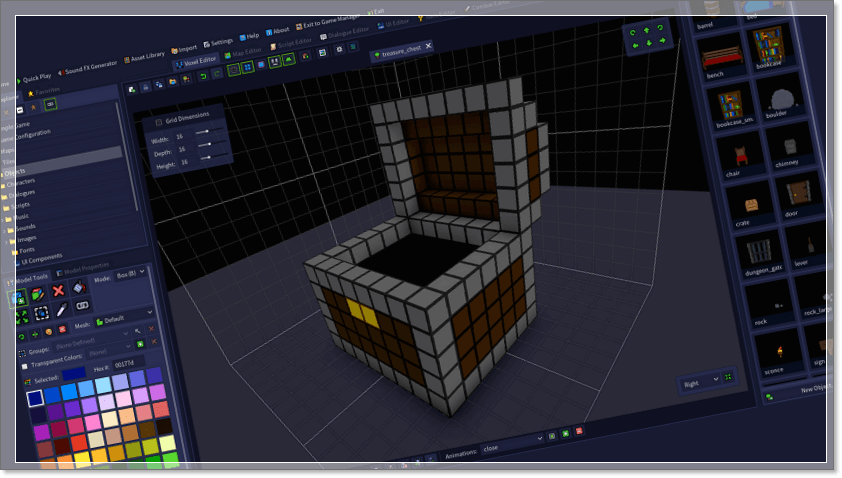Viewport: 842px width, 478px height.
Task: Select the Eyedropper color picker tool
Action: coord(62,309)
